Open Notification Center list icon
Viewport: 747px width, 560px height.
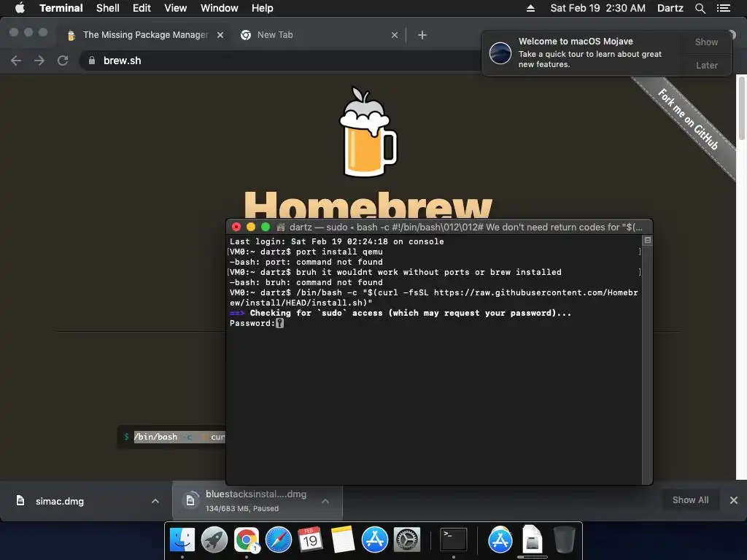click(724, 8)
